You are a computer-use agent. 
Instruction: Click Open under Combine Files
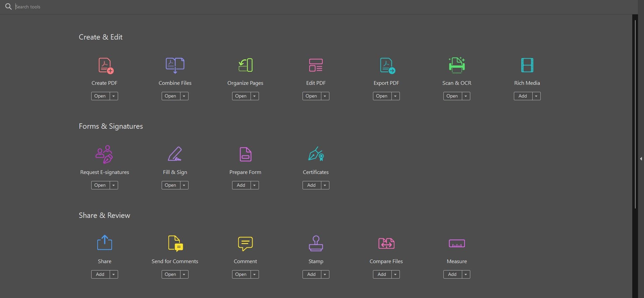(171, 96)
